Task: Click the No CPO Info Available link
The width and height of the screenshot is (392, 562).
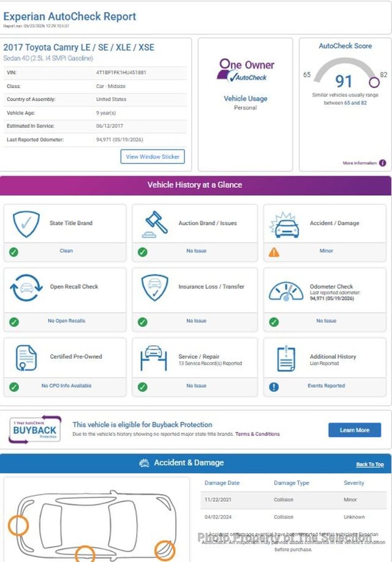Action: tap(66, 386)
